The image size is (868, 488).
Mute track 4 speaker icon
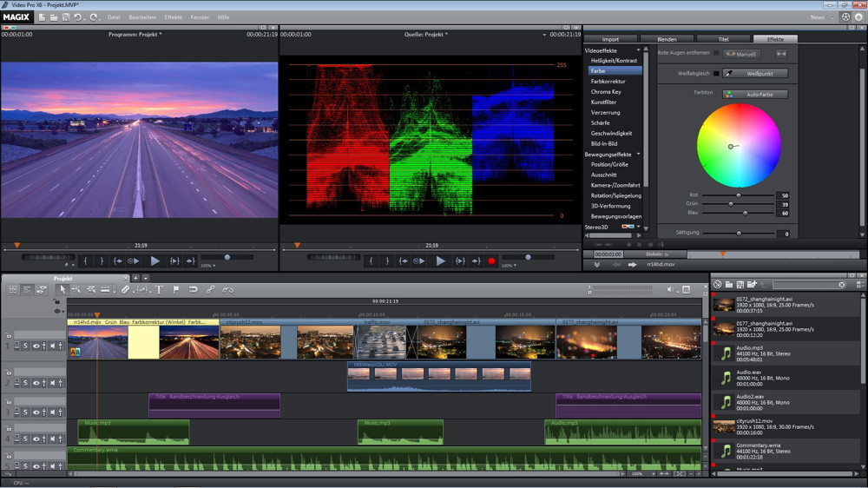(53, 439)
